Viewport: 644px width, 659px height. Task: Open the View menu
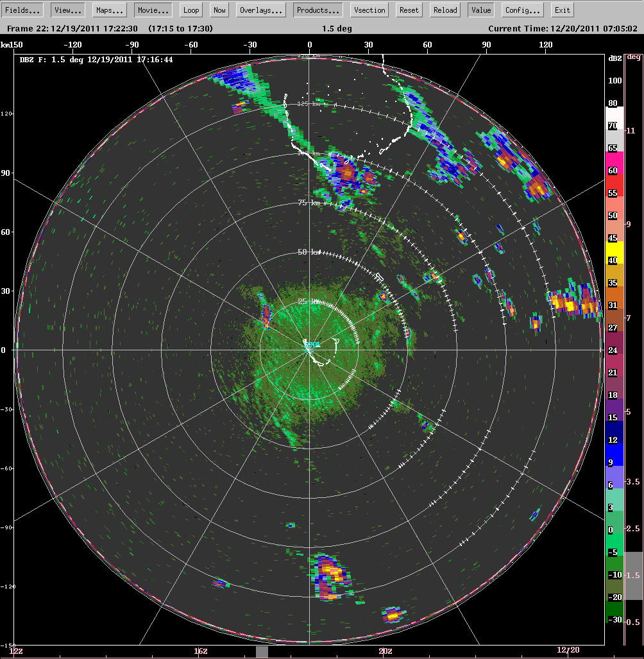(66, 10)
